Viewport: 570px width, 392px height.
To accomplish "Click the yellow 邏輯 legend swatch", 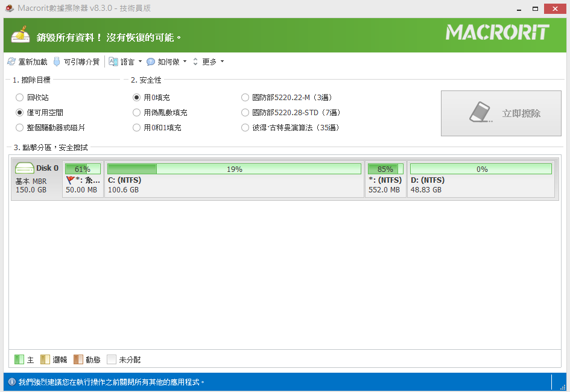I will (45, 359).
